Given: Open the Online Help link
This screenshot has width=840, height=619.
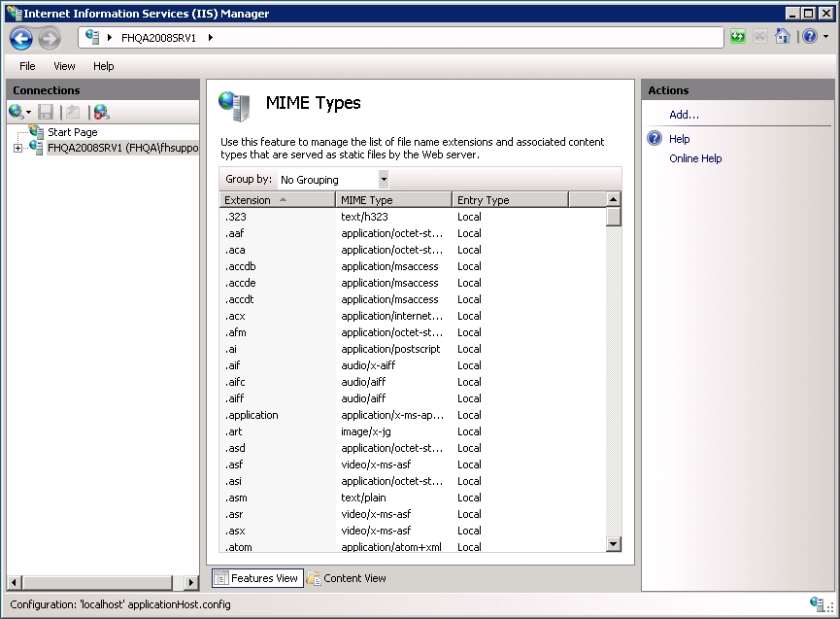Looking at the screenshot, I should tap(695, 158).
